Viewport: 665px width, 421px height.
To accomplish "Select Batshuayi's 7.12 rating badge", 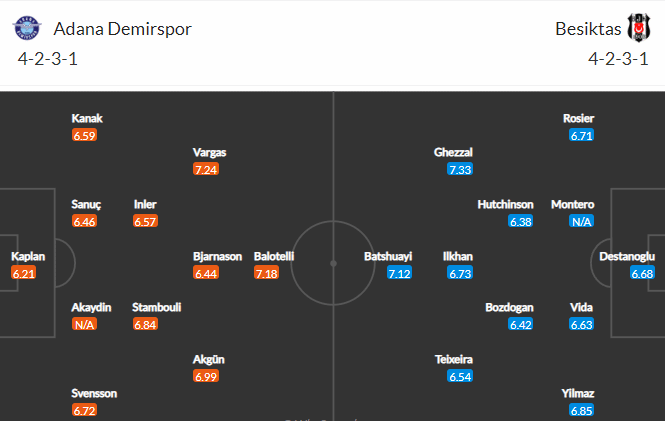I will tap(400, 273).
